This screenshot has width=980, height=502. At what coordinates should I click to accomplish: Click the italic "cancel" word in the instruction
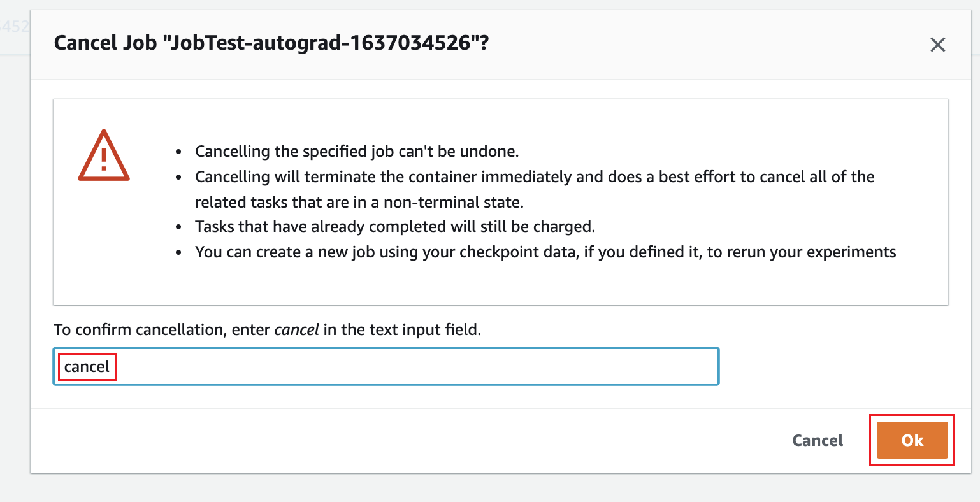pos(296,330)
